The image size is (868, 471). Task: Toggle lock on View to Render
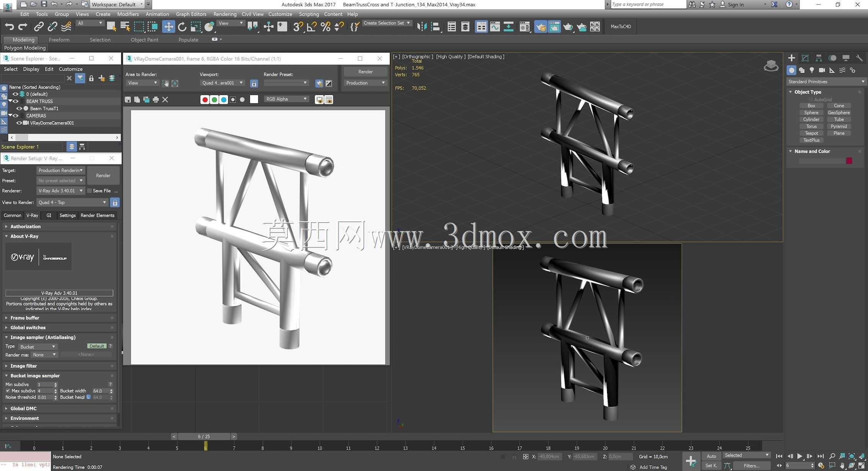coord(115,202)
